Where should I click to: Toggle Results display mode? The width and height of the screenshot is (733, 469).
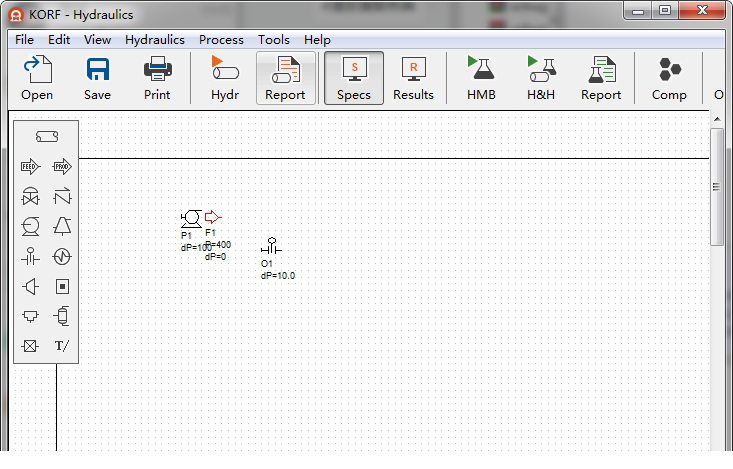point(413,78)
